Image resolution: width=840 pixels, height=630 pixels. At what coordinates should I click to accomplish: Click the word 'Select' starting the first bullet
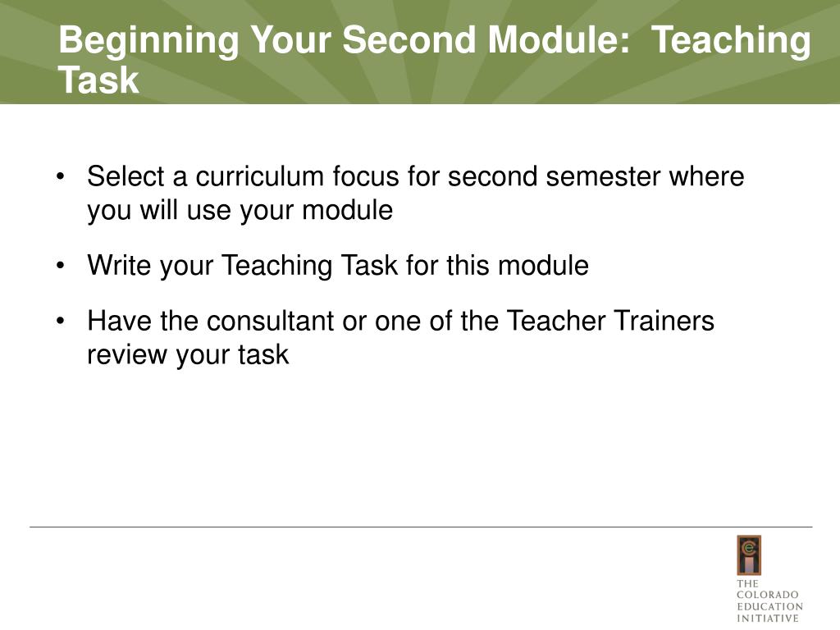pos(126,176)
